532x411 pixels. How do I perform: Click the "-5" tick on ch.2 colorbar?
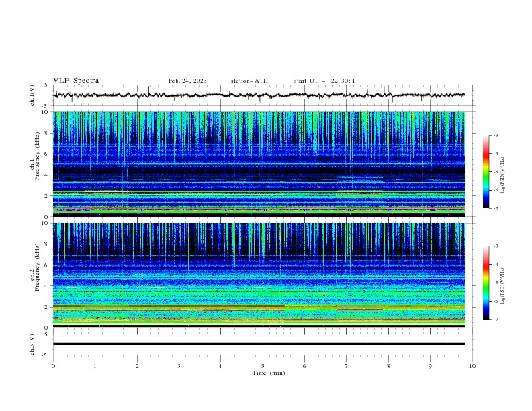pos(495,283)
